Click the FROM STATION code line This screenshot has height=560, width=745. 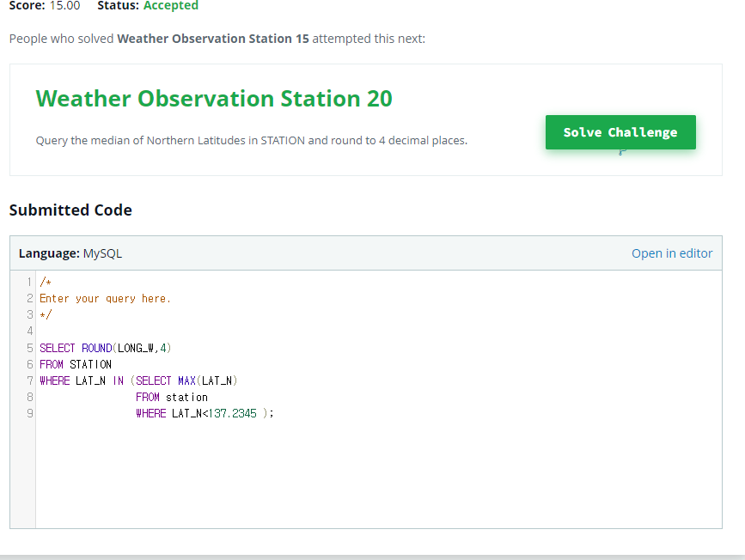[76, 364]
